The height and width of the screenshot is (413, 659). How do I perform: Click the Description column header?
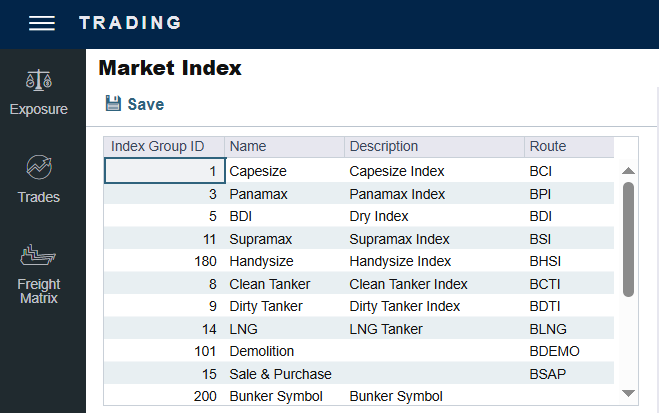click(x=434, y=147)
